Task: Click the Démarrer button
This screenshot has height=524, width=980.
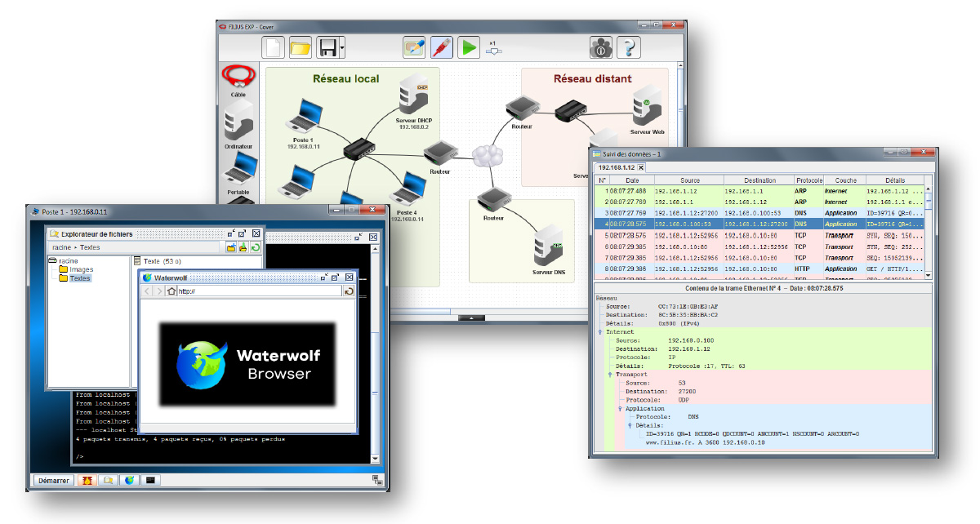Action: coord(53,481)
